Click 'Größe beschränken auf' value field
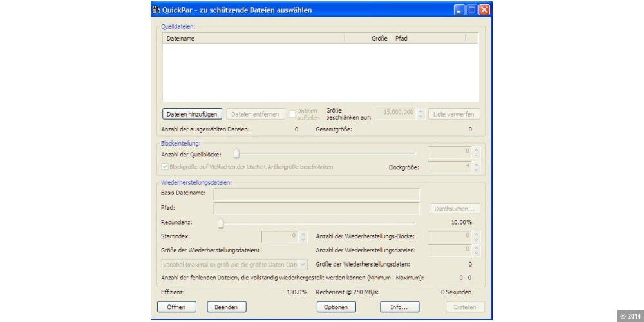Image resolution: width=644 pixels, height=322 pixels. coord(395,113)
